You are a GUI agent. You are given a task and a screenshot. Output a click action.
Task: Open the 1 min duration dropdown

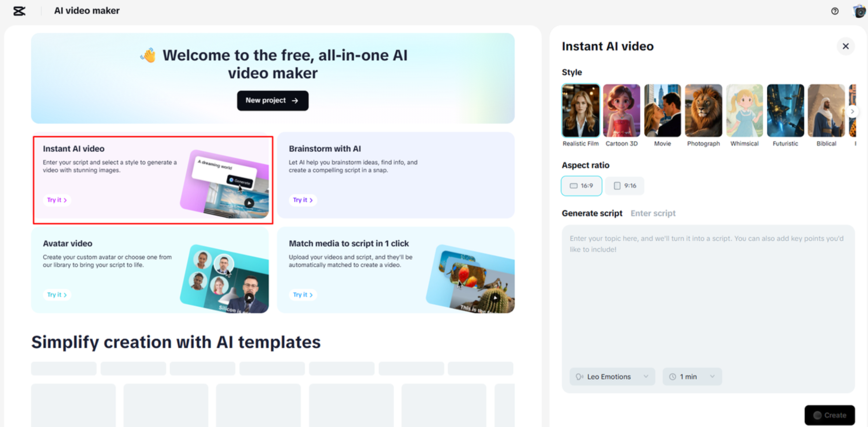(692, 377)
